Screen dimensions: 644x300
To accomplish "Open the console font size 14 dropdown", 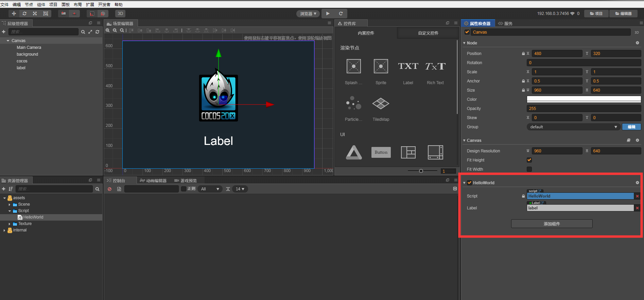I will point(240,189).
